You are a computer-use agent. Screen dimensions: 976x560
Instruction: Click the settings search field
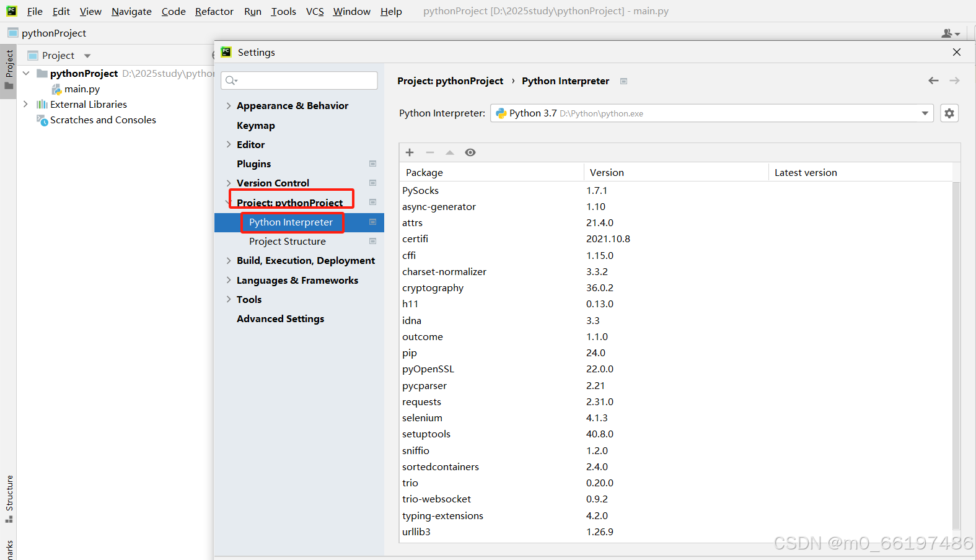300,81
